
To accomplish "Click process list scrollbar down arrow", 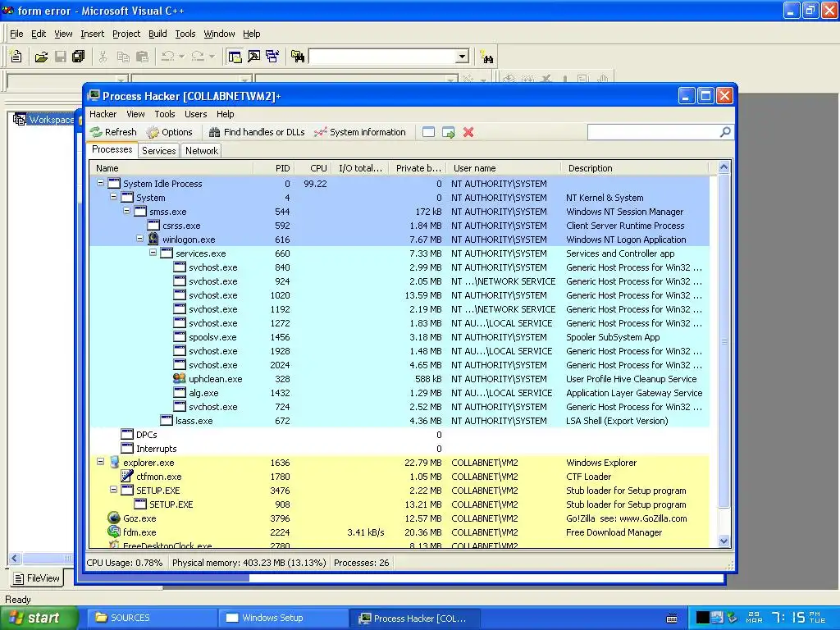I will 724,541.
